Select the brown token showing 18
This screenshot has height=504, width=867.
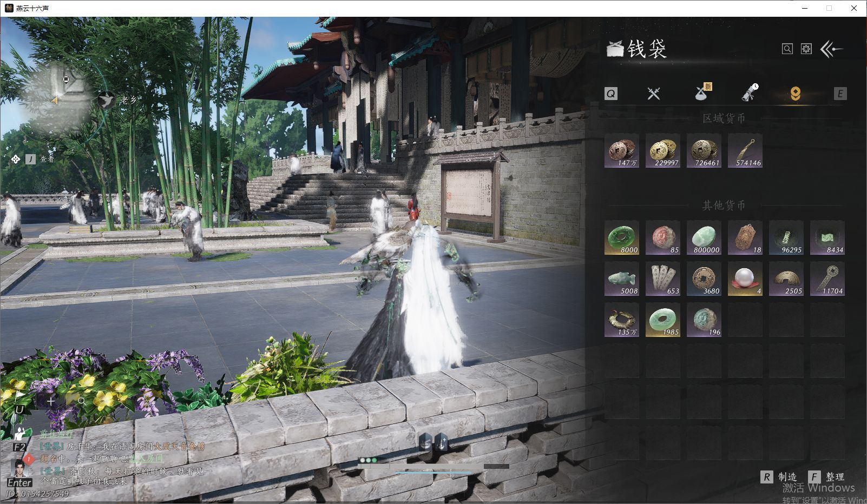click(x=745, y=237)
